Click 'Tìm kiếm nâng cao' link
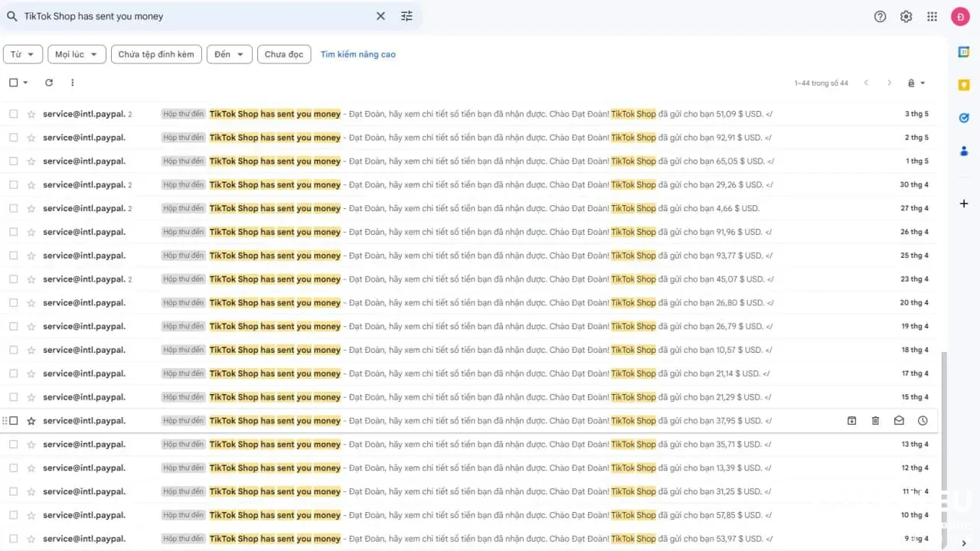Viewport: 980px width, 551px height. click(358, 54)
